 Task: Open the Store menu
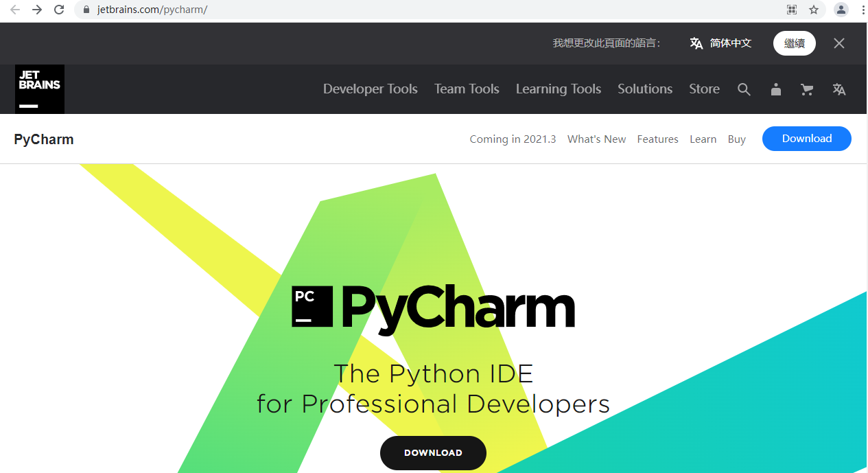pyautogui.click(x=705, y=89)
